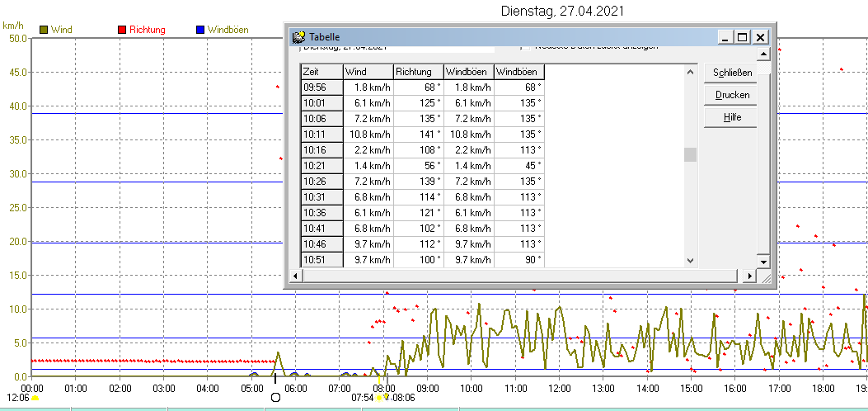Click the 125 ° direction cell
868x411 pixels.
(x=419, y=103)
